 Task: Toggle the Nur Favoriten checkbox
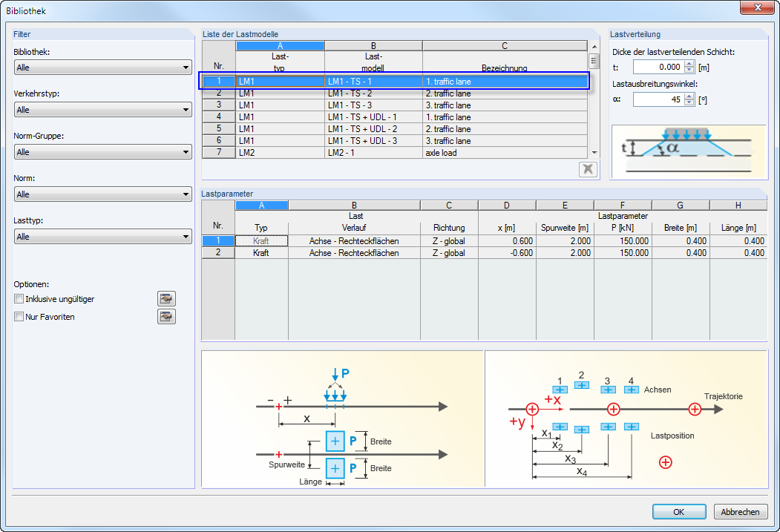click(19, 317)
